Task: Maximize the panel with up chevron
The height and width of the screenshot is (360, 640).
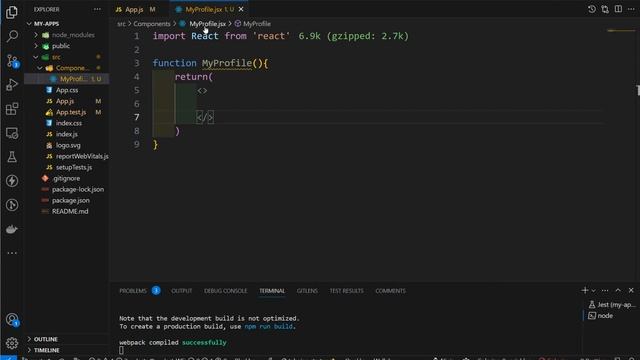Action: 618,290
